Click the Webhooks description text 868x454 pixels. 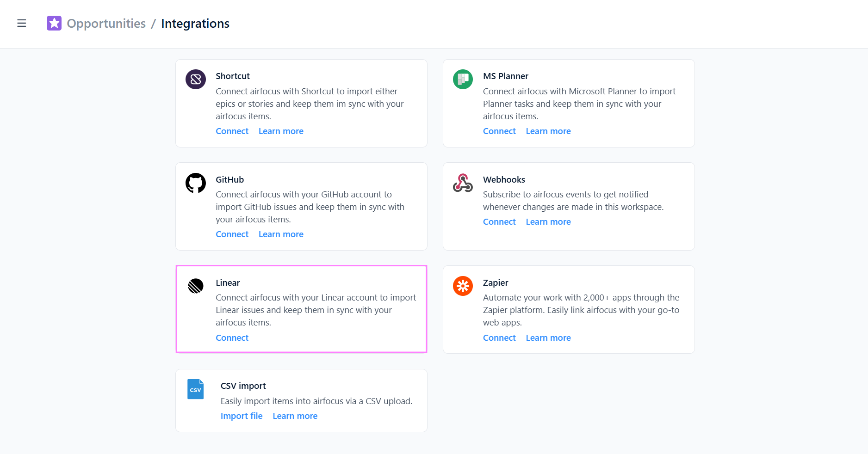coord(573,201)
